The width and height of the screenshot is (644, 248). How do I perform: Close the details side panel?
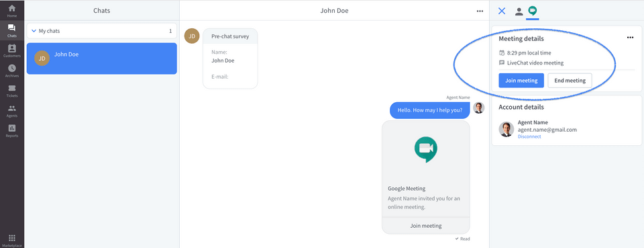point(502,11)
